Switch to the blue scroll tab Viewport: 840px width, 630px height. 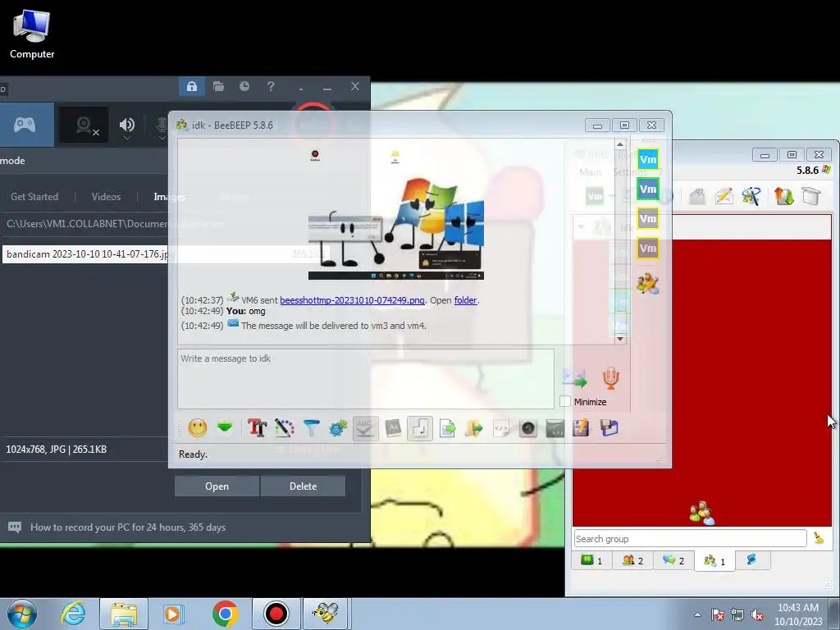(752, 560)
